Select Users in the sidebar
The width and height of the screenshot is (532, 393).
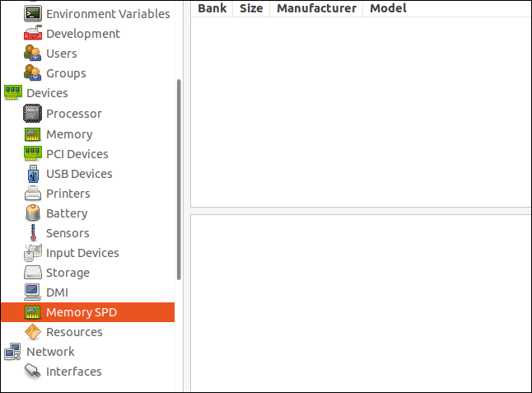[x=61, y=54]
